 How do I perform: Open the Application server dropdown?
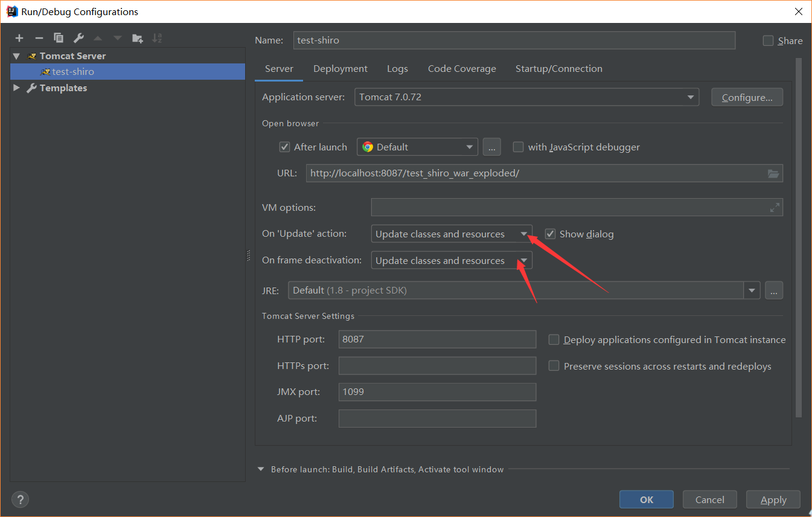(x=526, y=97)
